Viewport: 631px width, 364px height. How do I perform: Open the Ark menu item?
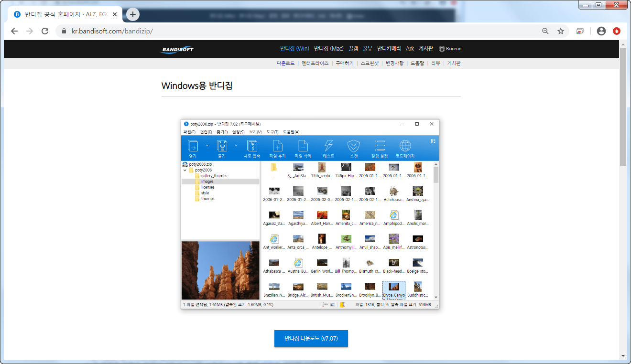[410, 48]
